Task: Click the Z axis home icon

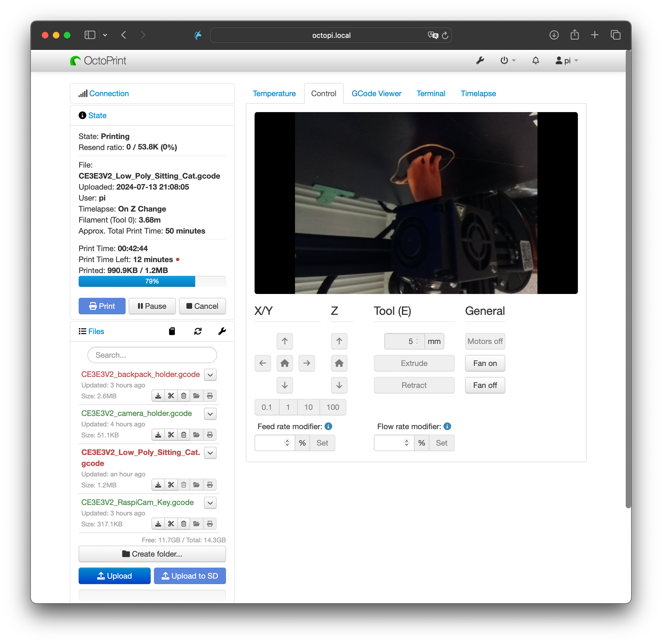Action: [x=339, y=363]
